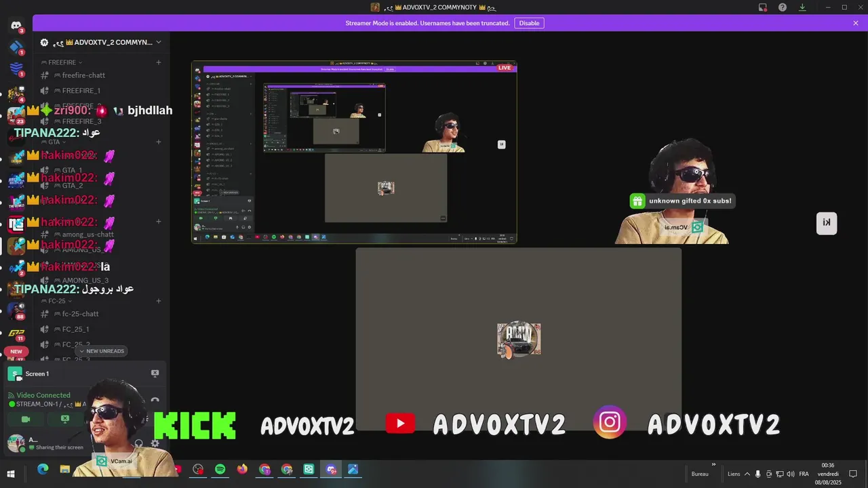The image size is (868, 488).
Task: Open Discord direct messages home icon
Action: coord(16,25)
